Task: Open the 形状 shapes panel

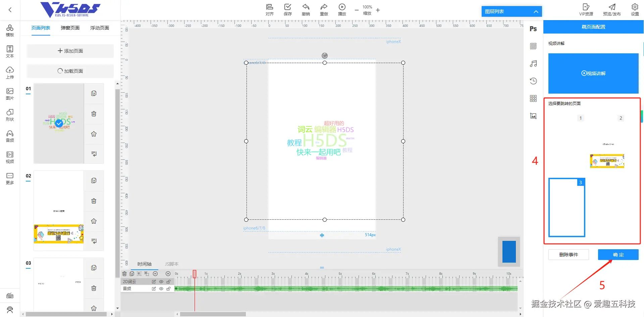Action: (x=10, y=115)
